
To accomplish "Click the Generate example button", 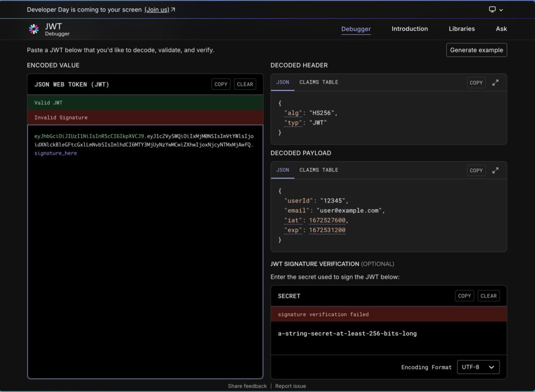I will (476, 50).
